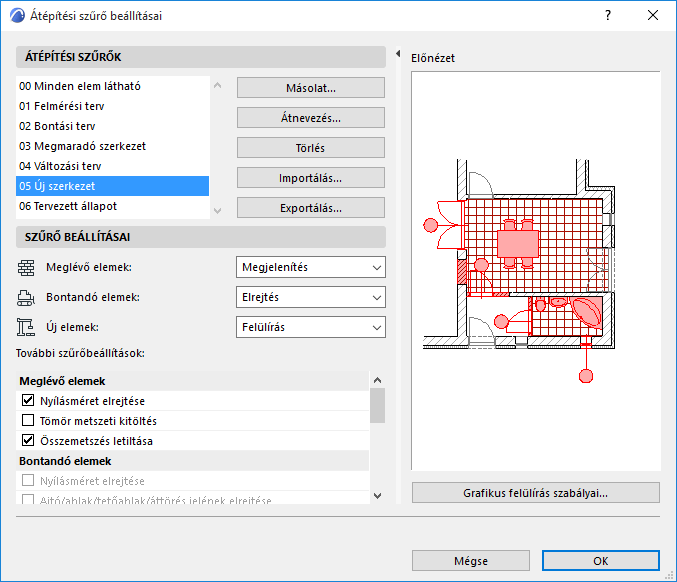
Task: Select the 05 Új szerkezet filter
Action: pyautogui.click(x=112, y=186)
